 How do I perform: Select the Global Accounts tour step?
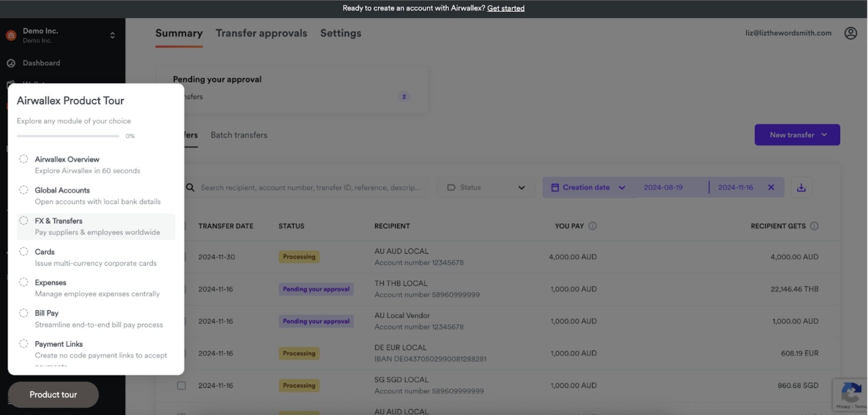(96, 196)
